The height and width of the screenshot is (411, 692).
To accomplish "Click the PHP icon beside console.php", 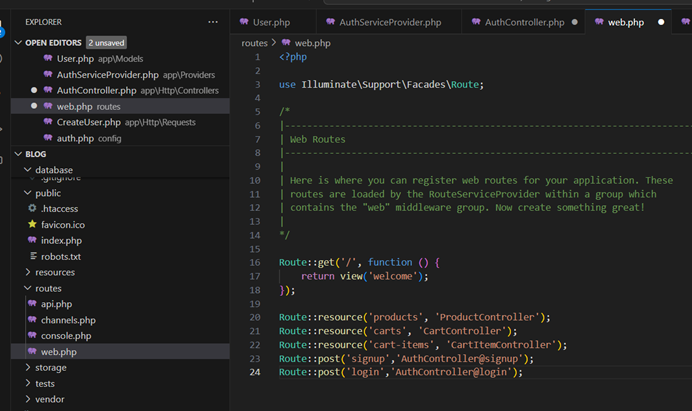I will click(x=32, y=335).
